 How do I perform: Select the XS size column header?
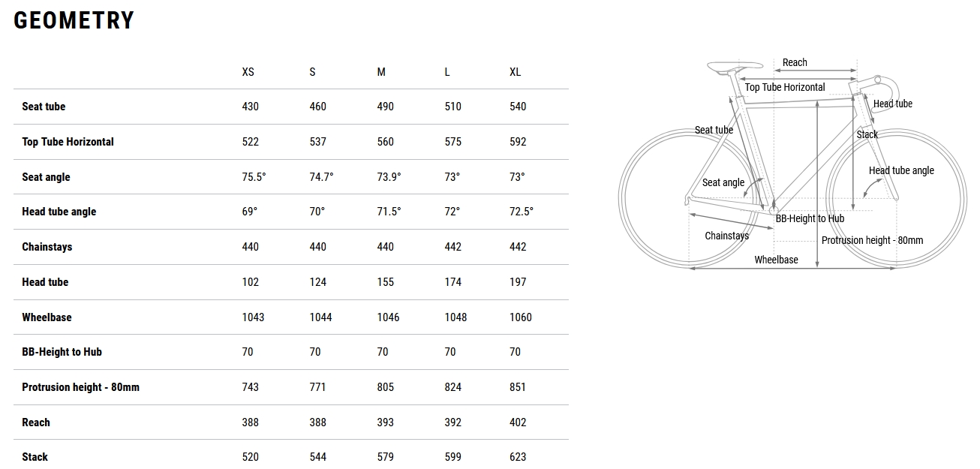coord(248,72)
